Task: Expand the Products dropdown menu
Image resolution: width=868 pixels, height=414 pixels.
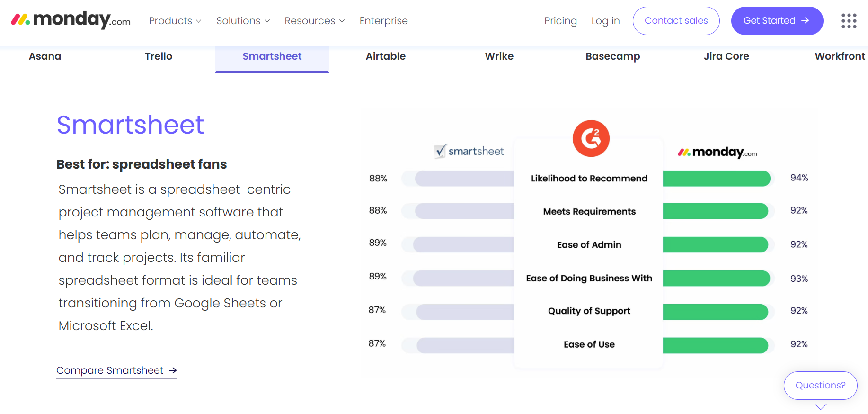Action: (x=175, y=21)
